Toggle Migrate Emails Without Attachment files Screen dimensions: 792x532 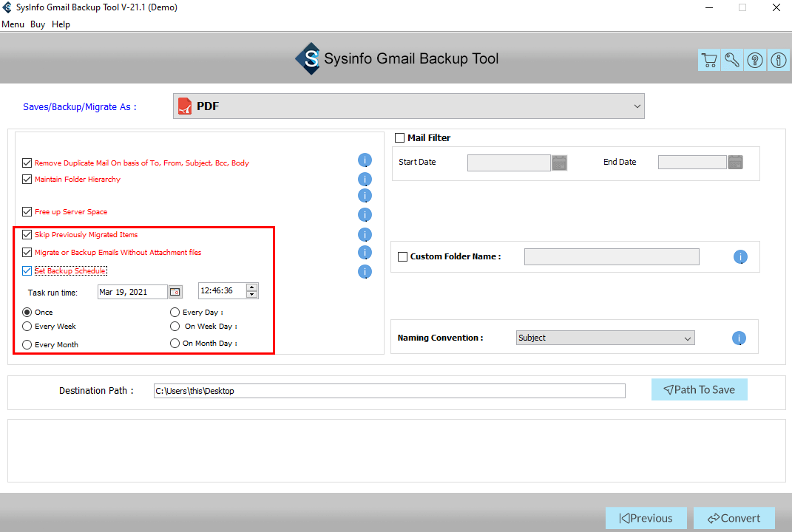point(27,253)
